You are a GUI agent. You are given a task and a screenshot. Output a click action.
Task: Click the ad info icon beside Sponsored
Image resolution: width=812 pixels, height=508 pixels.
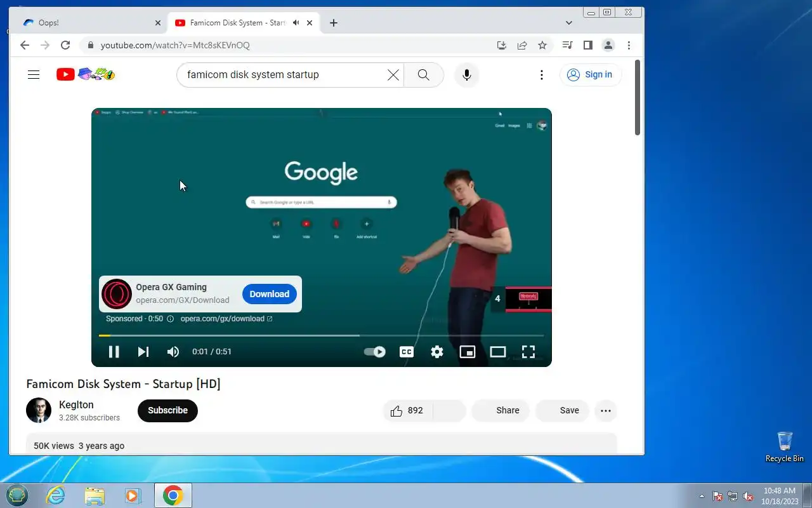coord(170,319)
